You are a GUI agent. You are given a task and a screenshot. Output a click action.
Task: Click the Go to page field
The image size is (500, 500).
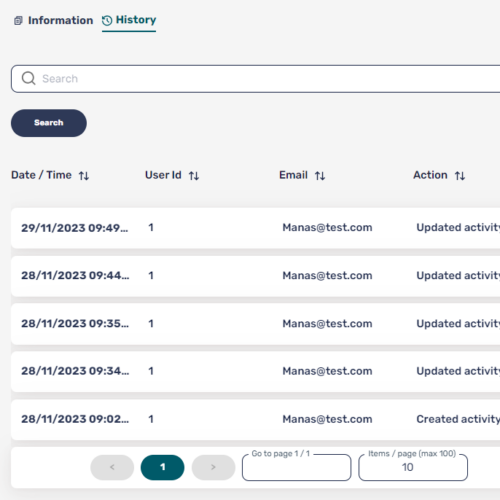click(x=297, y=467)
